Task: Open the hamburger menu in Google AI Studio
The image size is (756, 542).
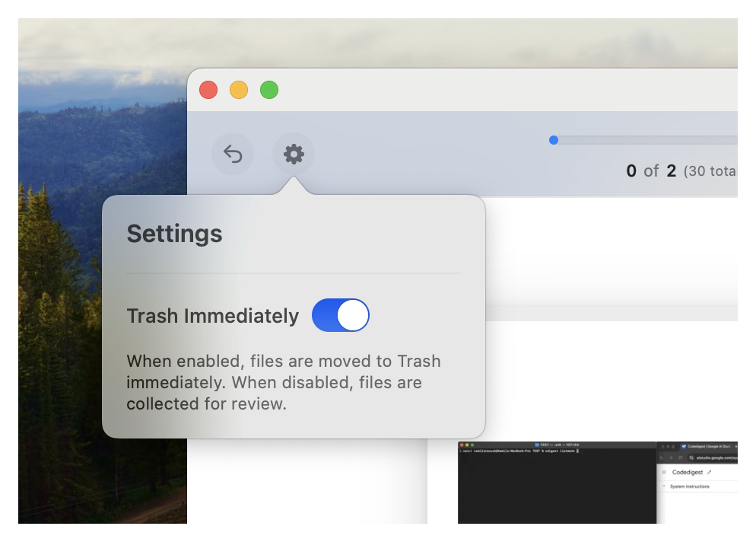Action: tap(664, 472)
